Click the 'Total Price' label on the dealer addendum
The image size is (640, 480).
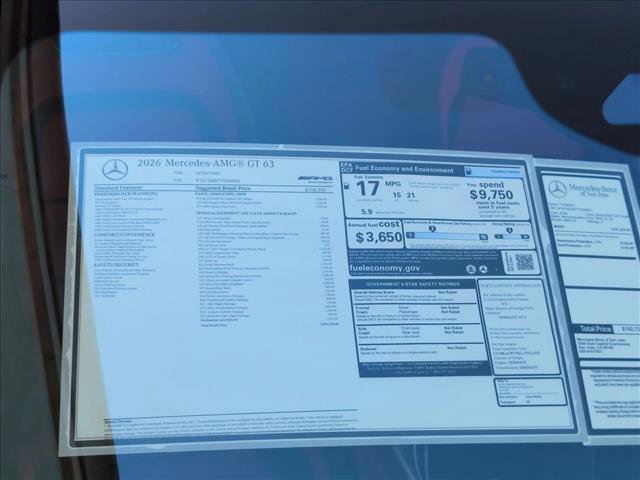coord(596,329)
